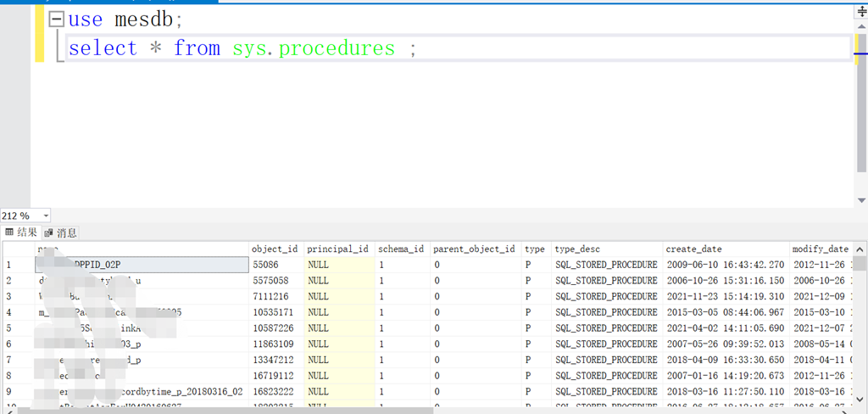Click create_date 2009-06-10 16:43:42.270
Image resolution: width=868 pixels, height=414 pixels.
coord(726,265)
